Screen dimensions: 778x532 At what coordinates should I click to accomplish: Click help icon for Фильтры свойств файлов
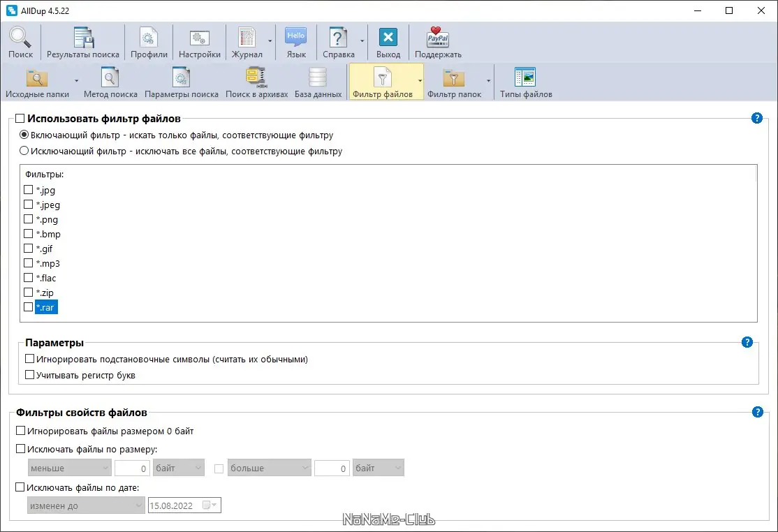[x=757, y=412]
